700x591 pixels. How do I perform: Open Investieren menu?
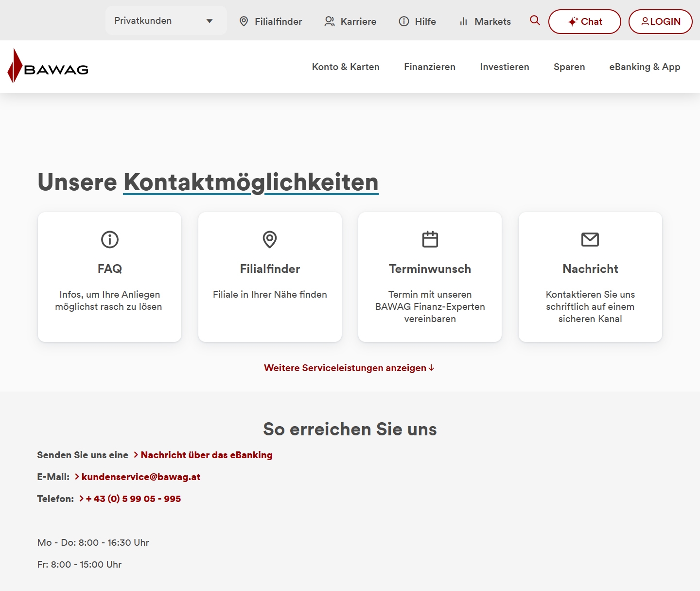(x=505, y=67)
